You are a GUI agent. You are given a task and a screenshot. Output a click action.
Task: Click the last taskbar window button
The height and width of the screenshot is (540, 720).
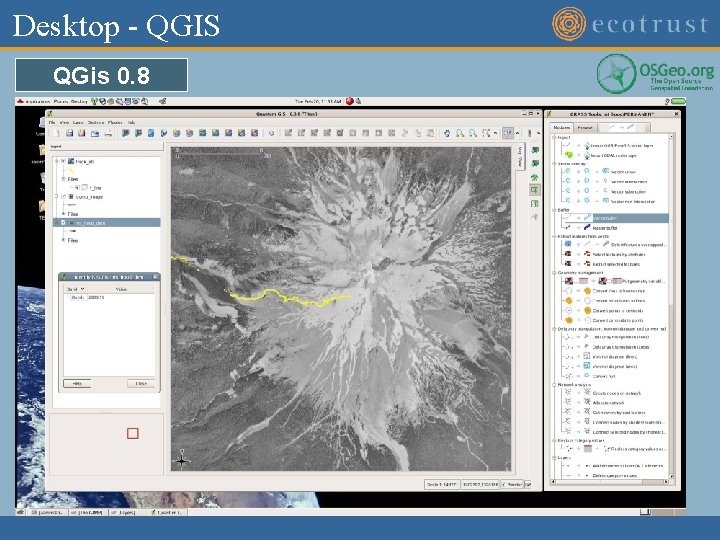pos(168,512)
